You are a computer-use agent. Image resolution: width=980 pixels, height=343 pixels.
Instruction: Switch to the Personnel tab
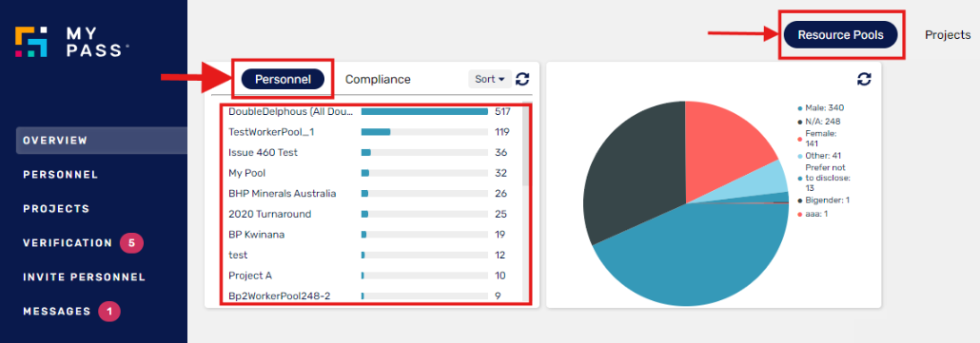[284, 79]
